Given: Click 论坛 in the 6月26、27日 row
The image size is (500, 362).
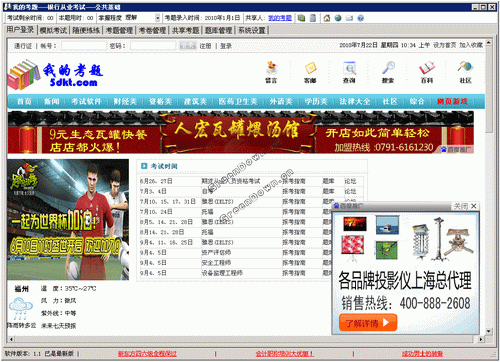Looking at the screenshot, I should click(350, 181).
